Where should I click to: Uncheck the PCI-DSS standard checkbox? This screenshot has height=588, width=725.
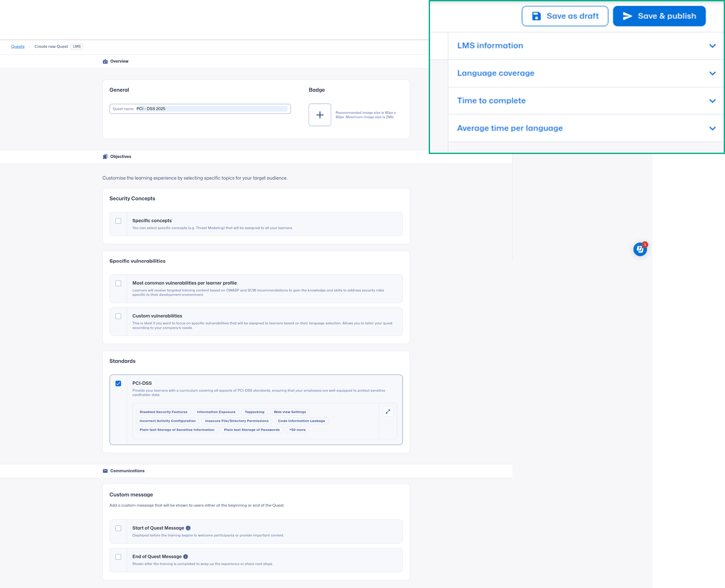pos(118,383)
